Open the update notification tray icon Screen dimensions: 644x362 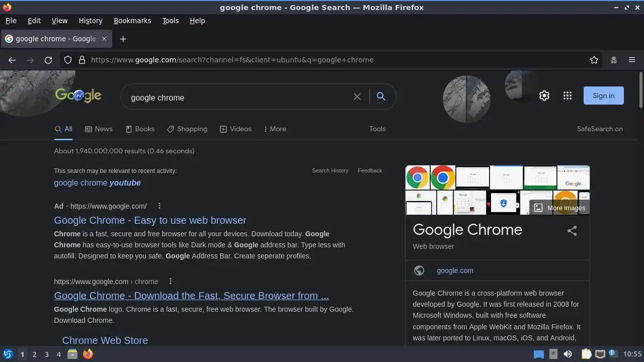pyautogui.click(x=613, y=353)
